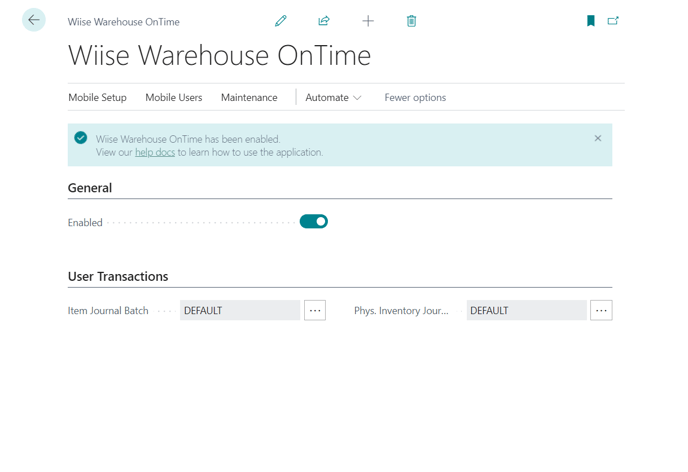Open lookup for Phys. Inventory Journal Batch
This screenshot has height=472, width=688.
coord(601,311)
